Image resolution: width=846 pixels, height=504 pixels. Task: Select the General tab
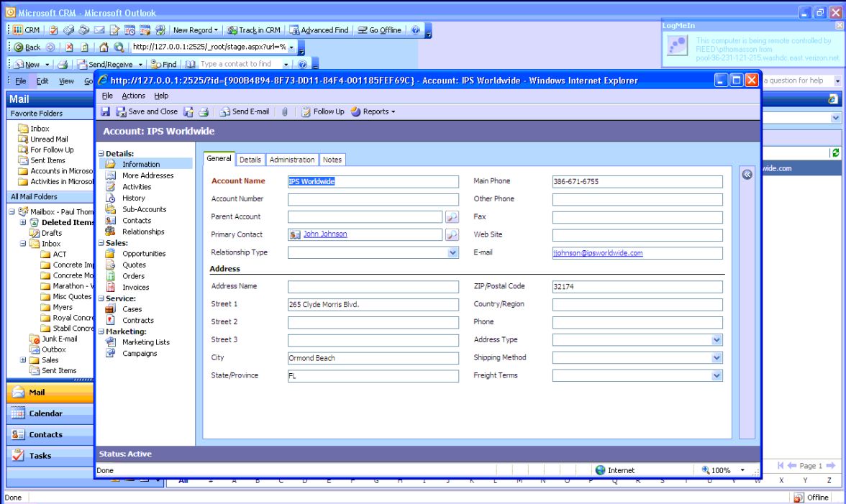219,158
